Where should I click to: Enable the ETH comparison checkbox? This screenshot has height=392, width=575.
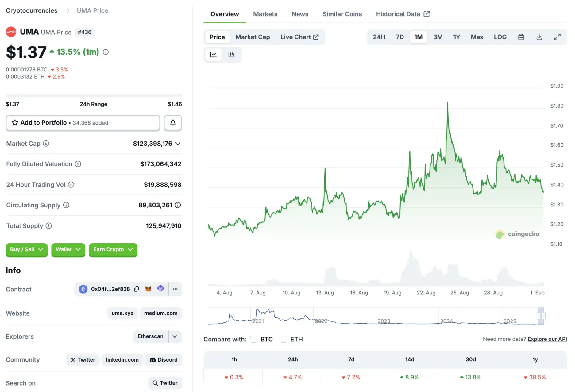click(x=283, y=339)
